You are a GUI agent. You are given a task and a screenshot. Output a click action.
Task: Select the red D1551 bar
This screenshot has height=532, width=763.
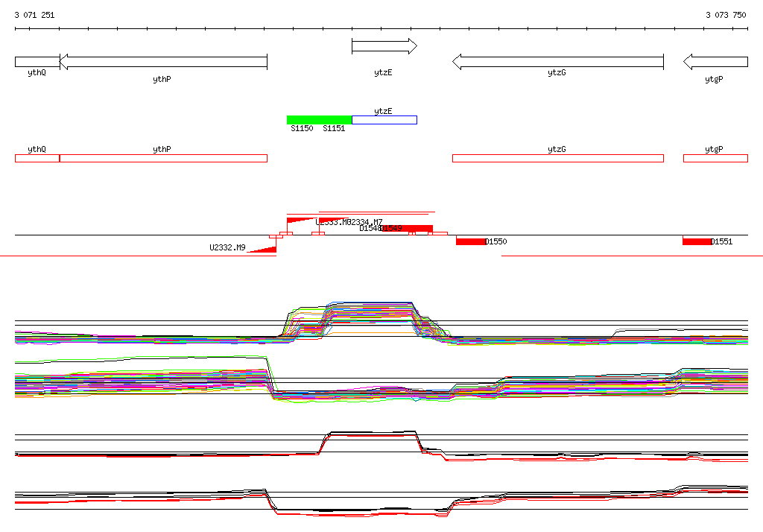pyautogui.click(x=697, y=241)
